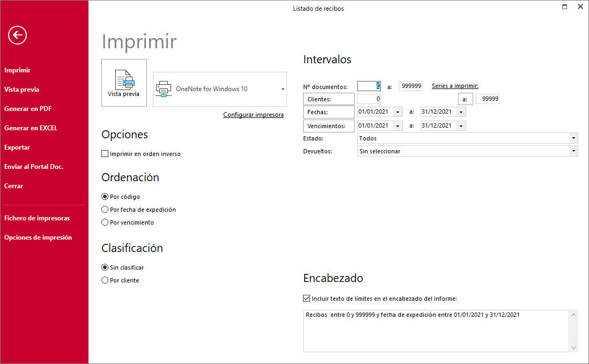Enable Imprimir en orden inverso checkbox
Image resolution: width=589 pixels, height=364 pixels.
(105, 154)
